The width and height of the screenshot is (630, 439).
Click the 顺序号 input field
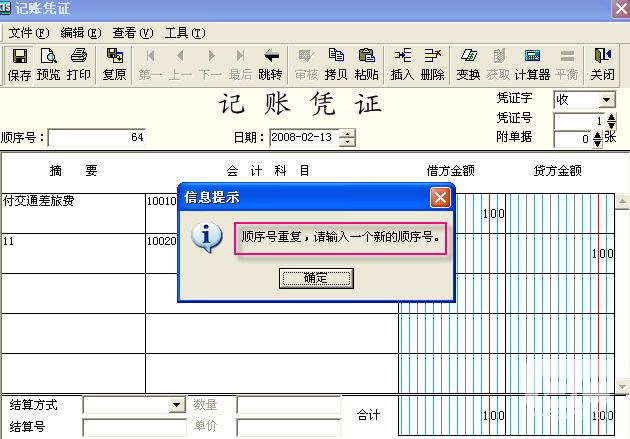(x=97, y=138)
